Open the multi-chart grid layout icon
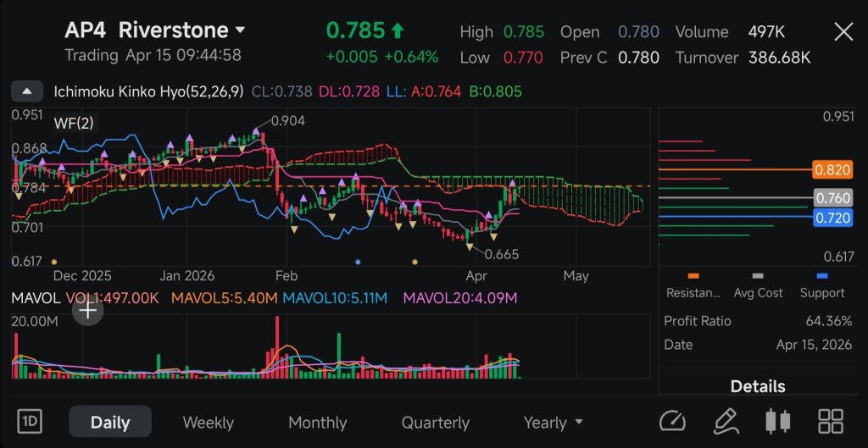 (x=830, y=422)
